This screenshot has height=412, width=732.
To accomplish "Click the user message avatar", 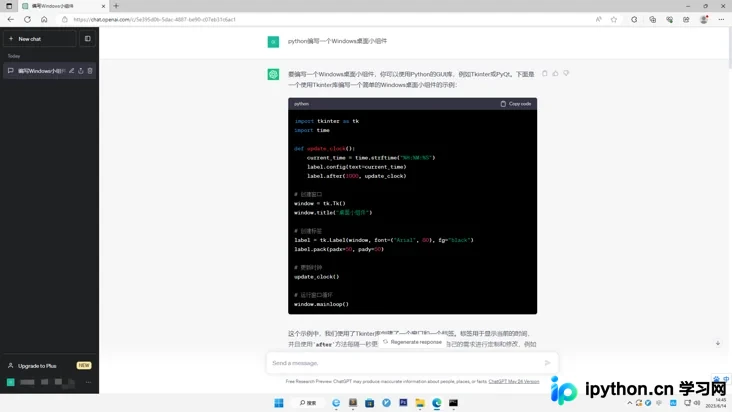I will (x=273, y=42).
